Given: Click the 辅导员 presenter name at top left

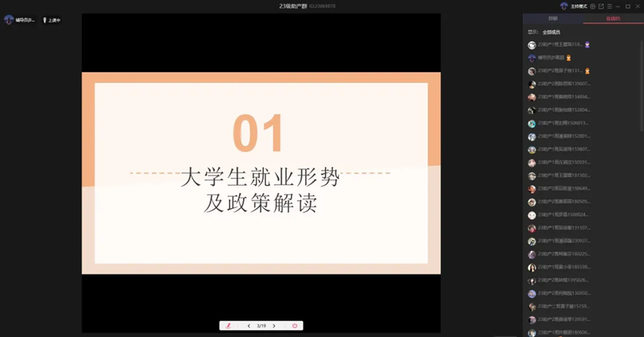Looking at the screenshot, I should coord(25,20).
